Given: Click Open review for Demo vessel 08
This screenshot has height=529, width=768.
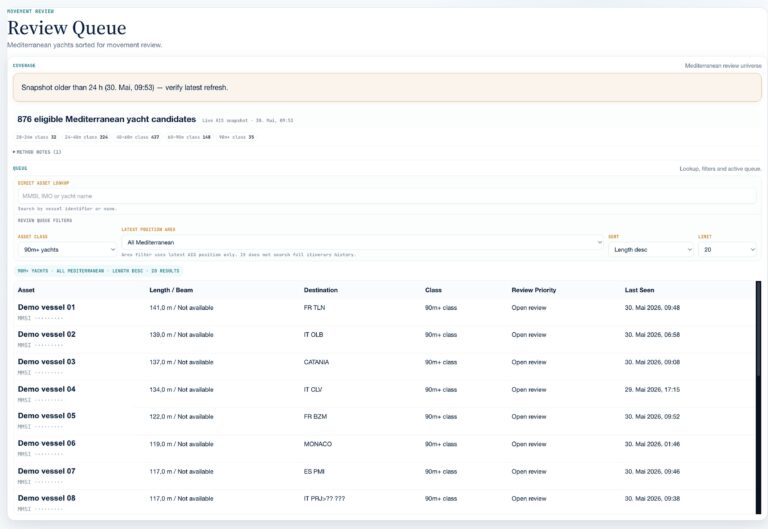Looking at the screenshot, I should pyautogui.click(x=528, y=498).
